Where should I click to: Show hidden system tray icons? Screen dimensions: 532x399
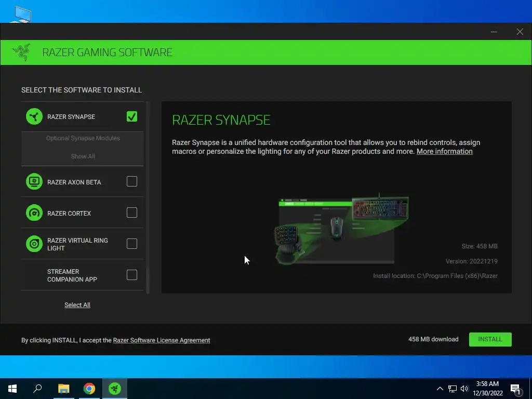[x=440, y=389]
